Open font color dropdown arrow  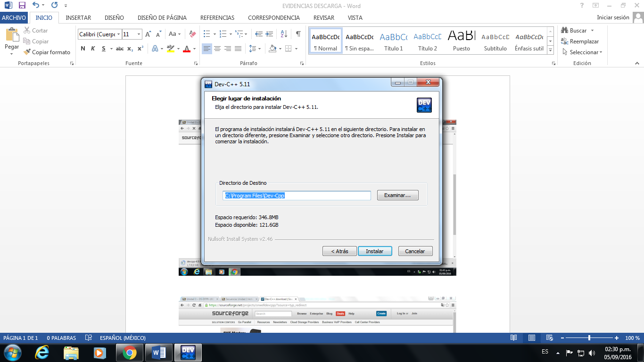195,49
